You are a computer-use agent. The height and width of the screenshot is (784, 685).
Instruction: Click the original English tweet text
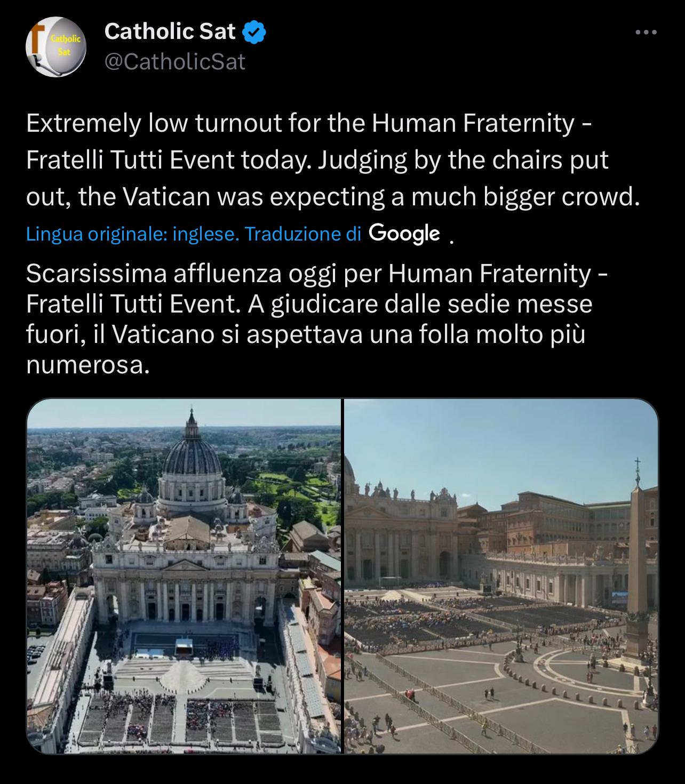tap(331, 160)
